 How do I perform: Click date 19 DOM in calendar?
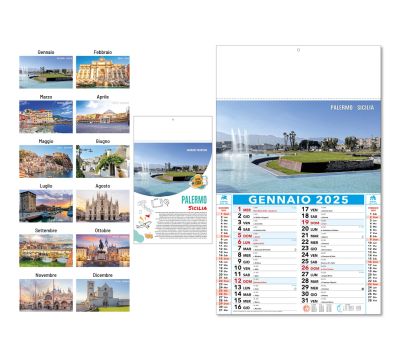[310, 223]
